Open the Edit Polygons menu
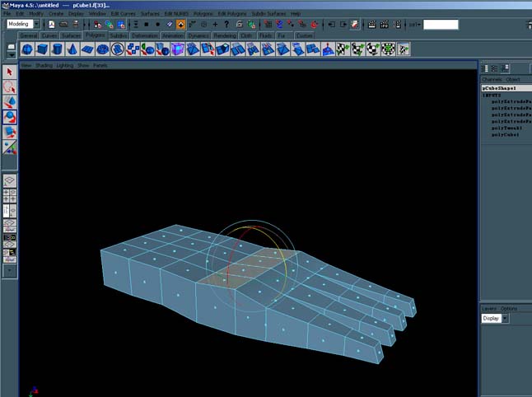Screen dimensions: 532x397 point(232,13)
